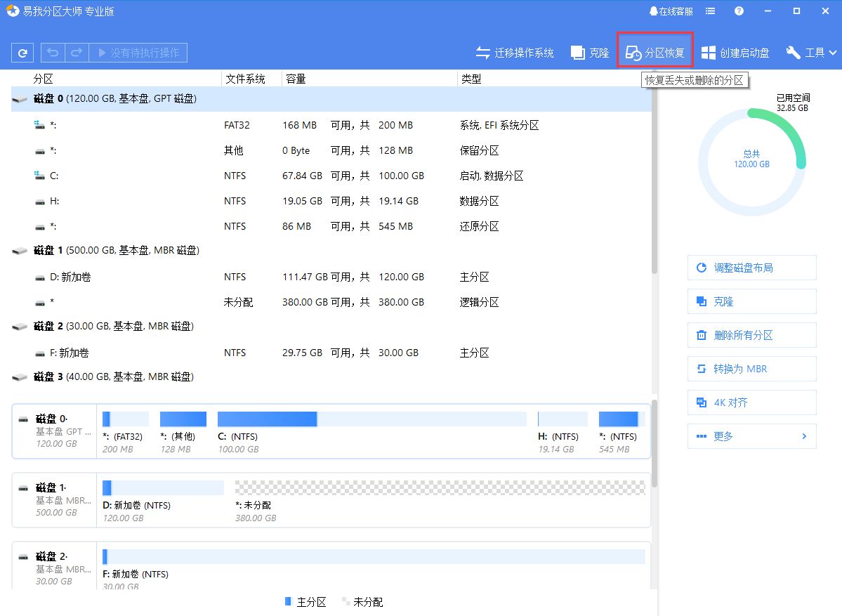Click the 主分区 legend swatch

click(x=288, y=601)
